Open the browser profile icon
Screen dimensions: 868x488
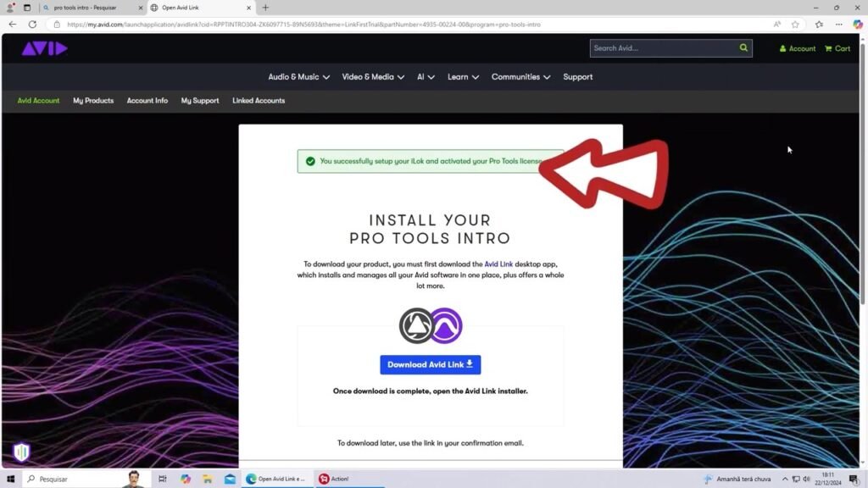10,8
